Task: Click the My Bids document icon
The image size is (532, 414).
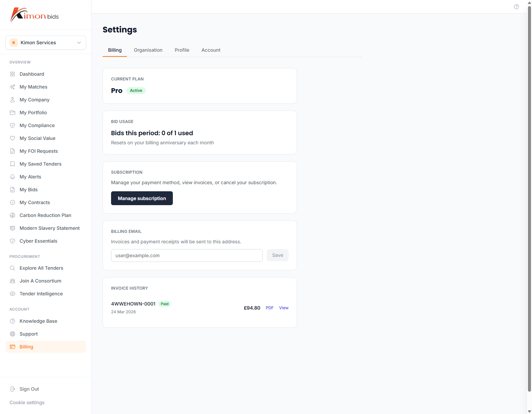Action: (12, 190)
